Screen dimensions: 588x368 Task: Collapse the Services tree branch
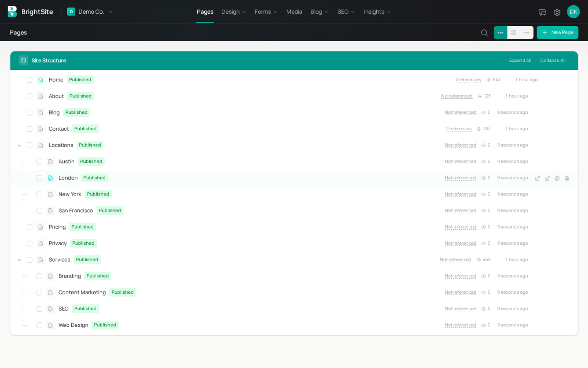tap(19, 260)
